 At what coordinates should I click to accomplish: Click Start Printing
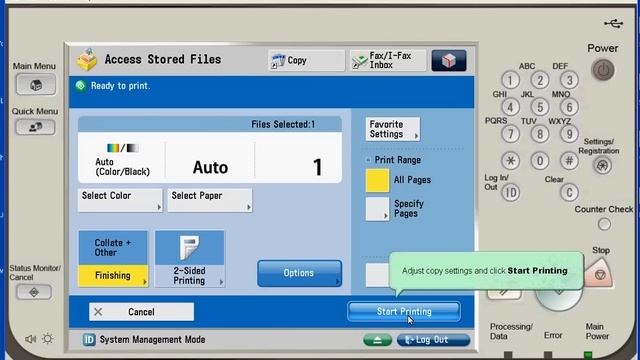pyautogui.click(x=404, y=312)
